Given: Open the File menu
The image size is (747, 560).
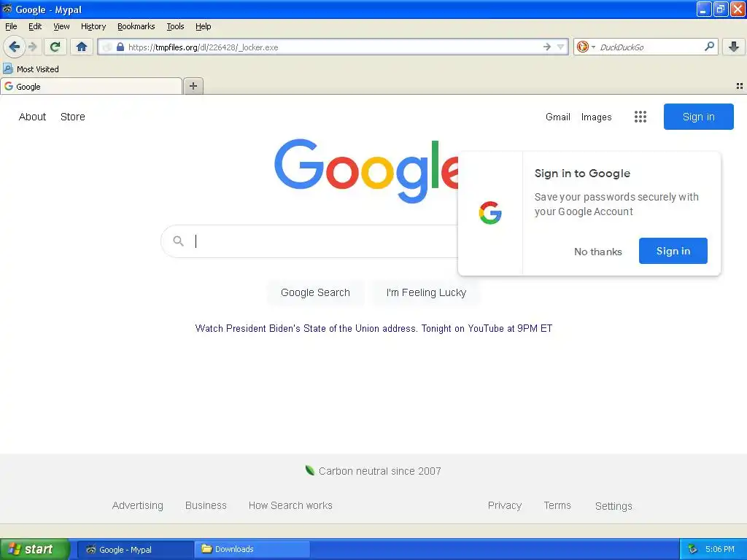Looking at the screenshot, I should click(11, 26).
